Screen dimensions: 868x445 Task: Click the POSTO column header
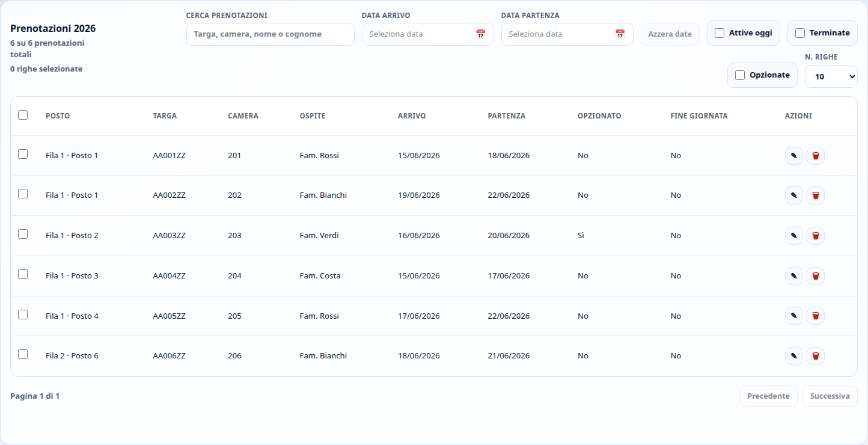(x=58, y=116)
